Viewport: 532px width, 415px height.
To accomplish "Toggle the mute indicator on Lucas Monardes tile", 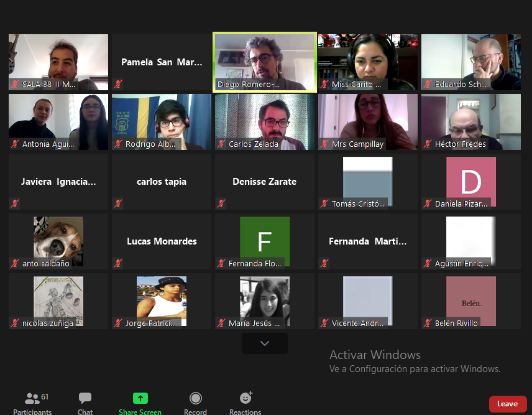I will tap(118, 264).
